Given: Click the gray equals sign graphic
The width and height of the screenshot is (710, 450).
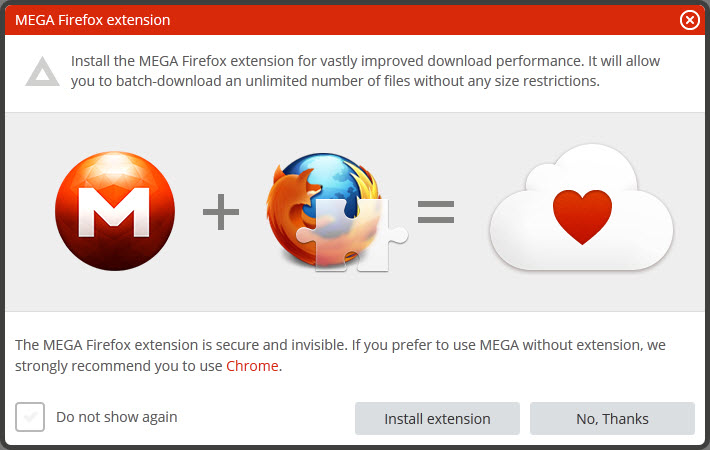Looking at the screenshot, I should 436,211.
